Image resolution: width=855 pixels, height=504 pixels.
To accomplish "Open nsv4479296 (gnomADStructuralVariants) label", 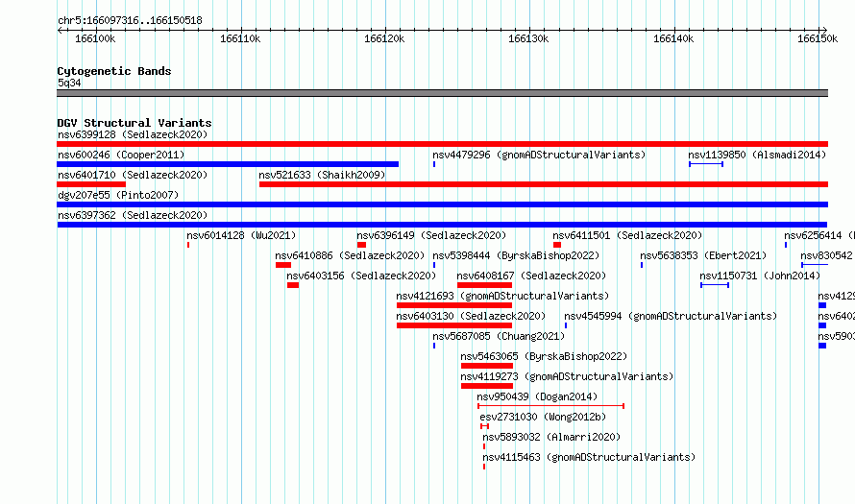I will (539, 155).
